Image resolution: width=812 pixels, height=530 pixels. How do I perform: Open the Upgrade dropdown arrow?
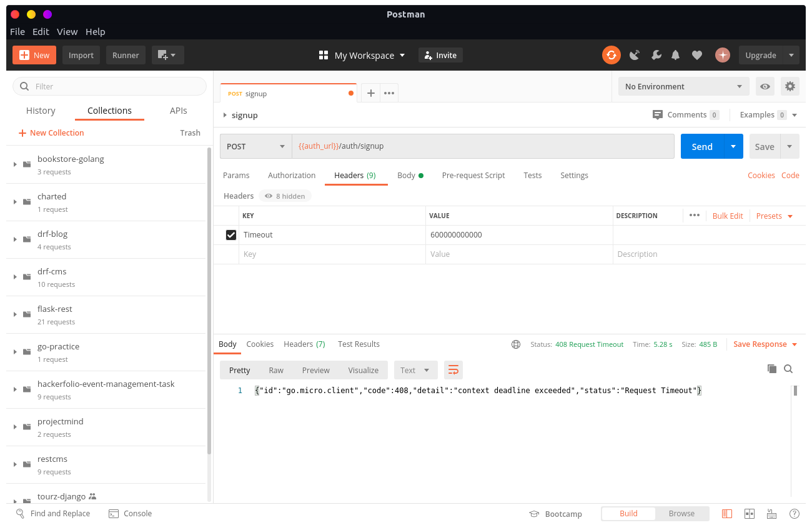pos(792,55)
